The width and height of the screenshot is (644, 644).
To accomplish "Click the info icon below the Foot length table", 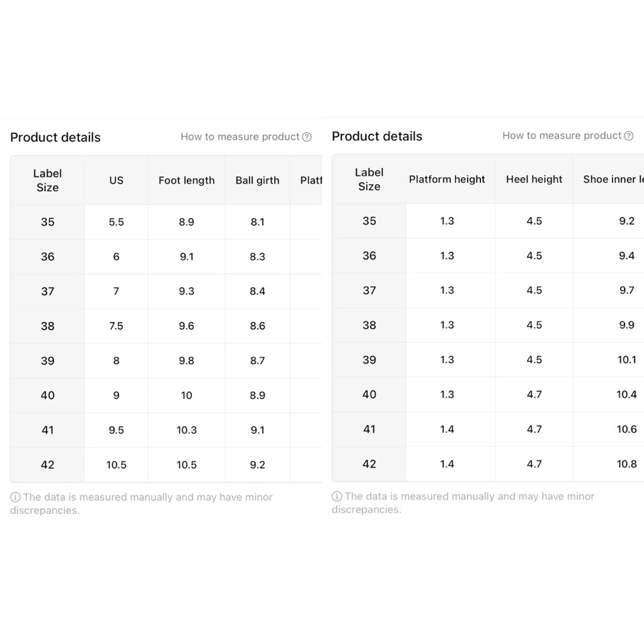I will point(15,497).
